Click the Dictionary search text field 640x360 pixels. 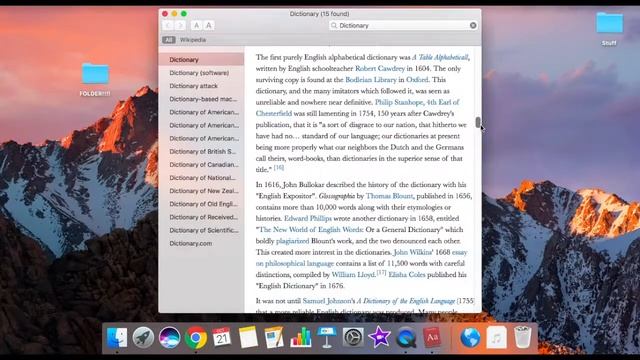[x=403, y=25]
